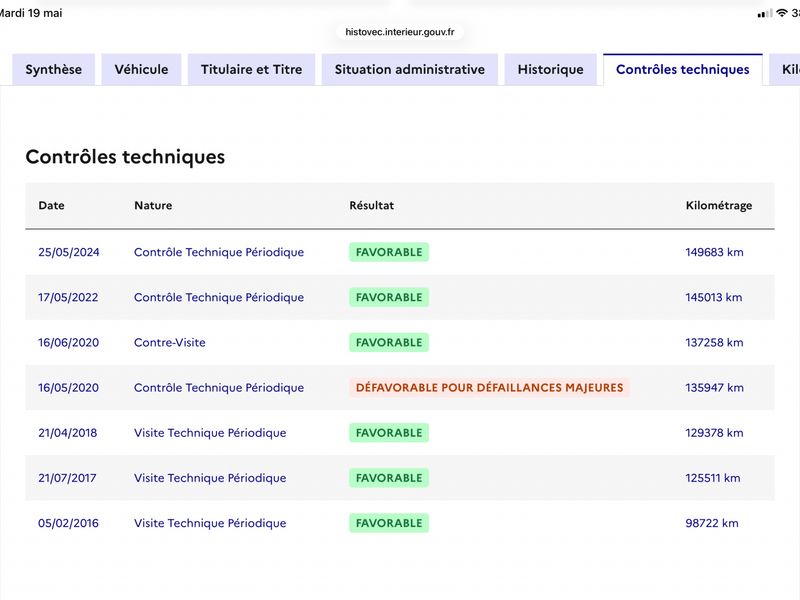Tap the Wi-Fi status icon
Screen dimensions: 800x600
coord(782,13)
